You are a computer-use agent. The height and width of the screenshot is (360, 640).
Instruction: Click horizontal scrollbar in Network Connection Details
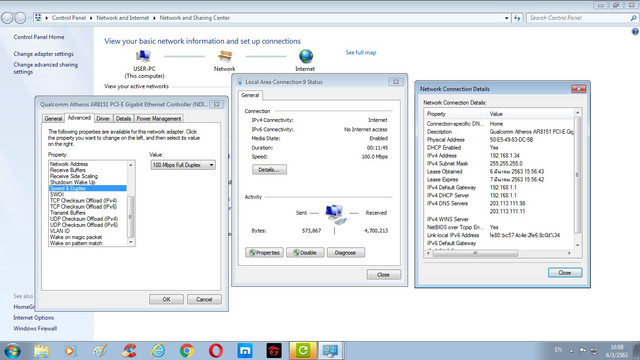[x=475, y=253]
